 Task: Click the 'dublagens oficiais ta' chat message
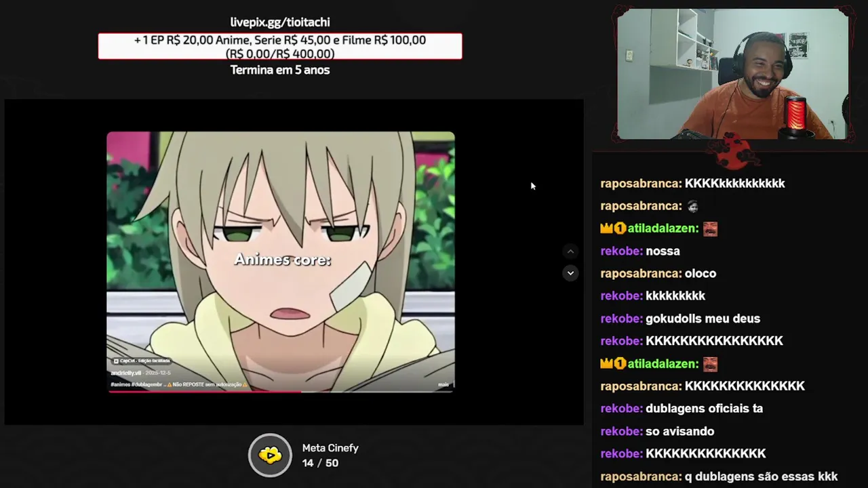(x=682, y=409)
